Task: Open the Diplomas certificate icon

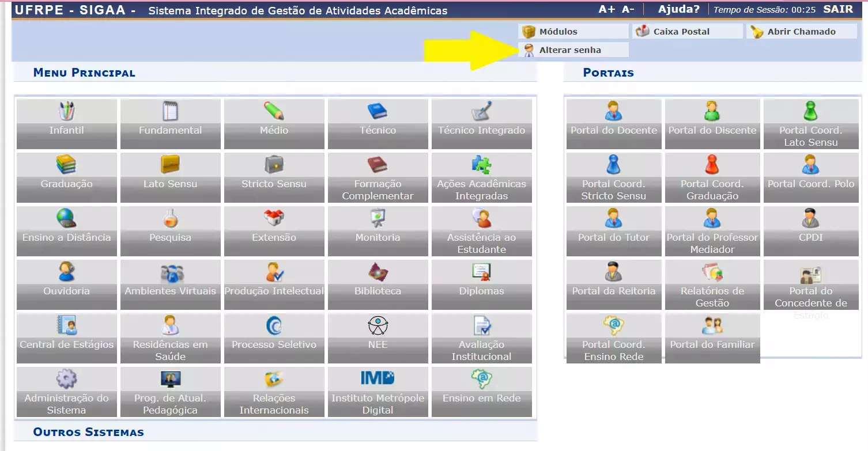Action: pos(481,272)
